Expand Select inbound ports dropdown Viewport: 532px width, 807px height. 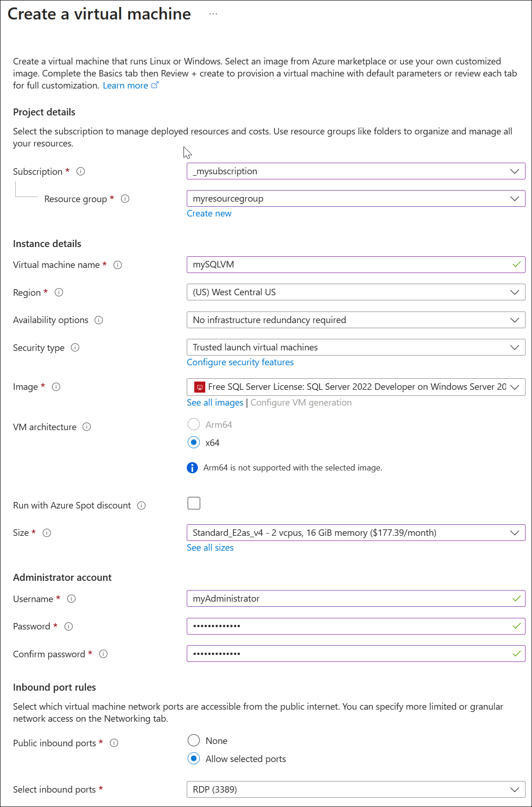(355, 789)
